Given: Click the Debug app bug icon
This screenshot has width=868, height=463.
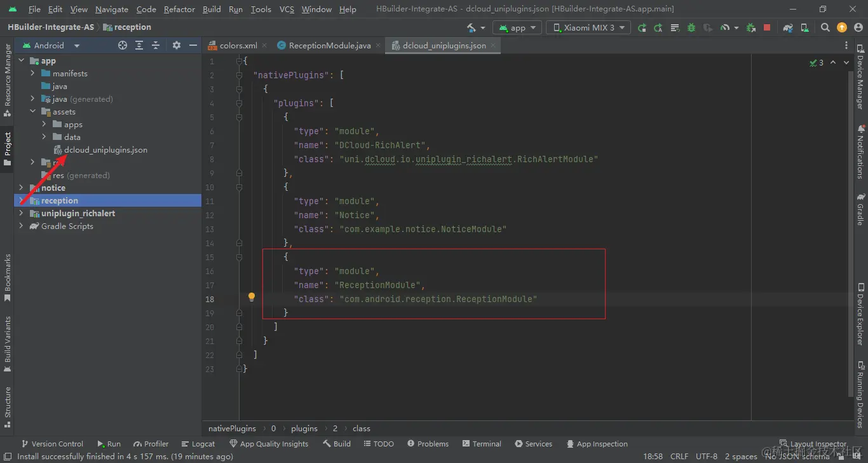Looking at the screenshot, I should [x=691, y=27].
